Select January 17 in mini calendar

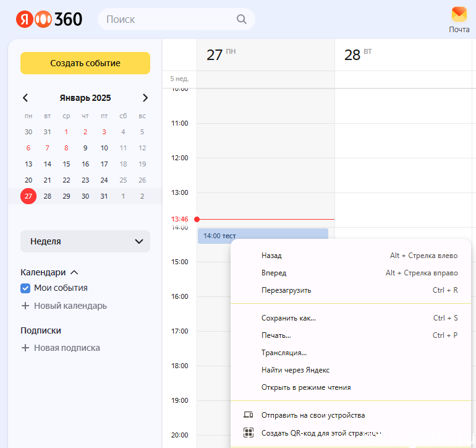tap(104, 164)
